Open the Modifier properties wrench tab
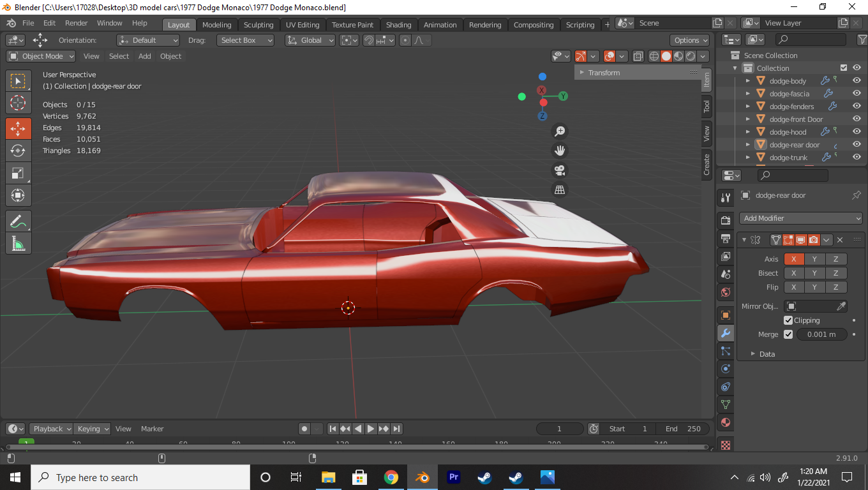 click(x=726, y=333)
